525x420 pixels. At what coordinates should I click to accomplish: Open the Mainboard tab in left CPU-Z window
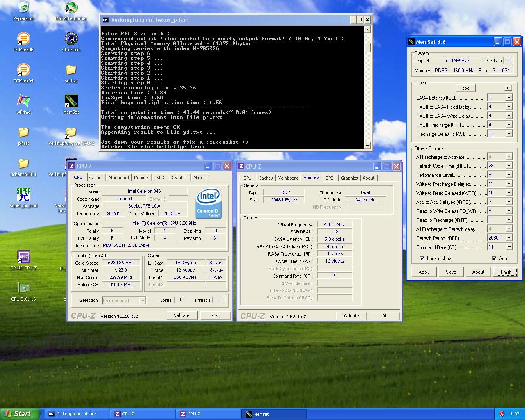[119, 178]
